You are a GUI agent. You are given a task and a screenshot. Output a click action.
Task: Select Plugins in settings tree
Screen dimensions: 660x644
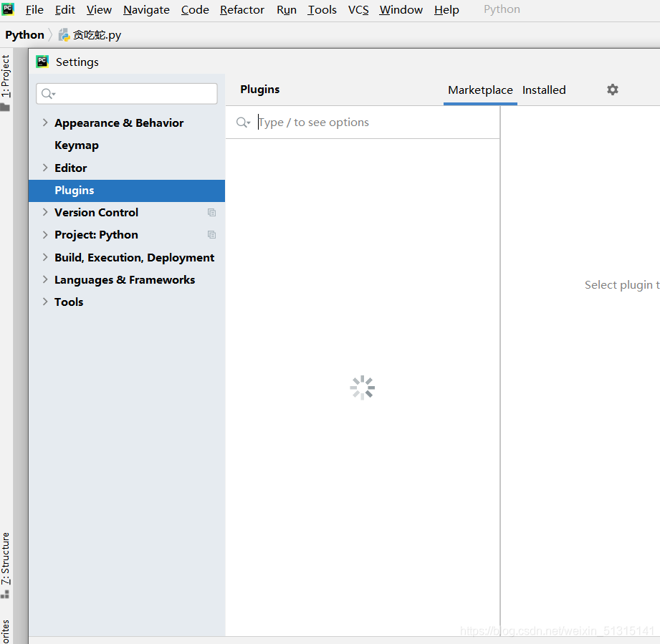point(127,191)
